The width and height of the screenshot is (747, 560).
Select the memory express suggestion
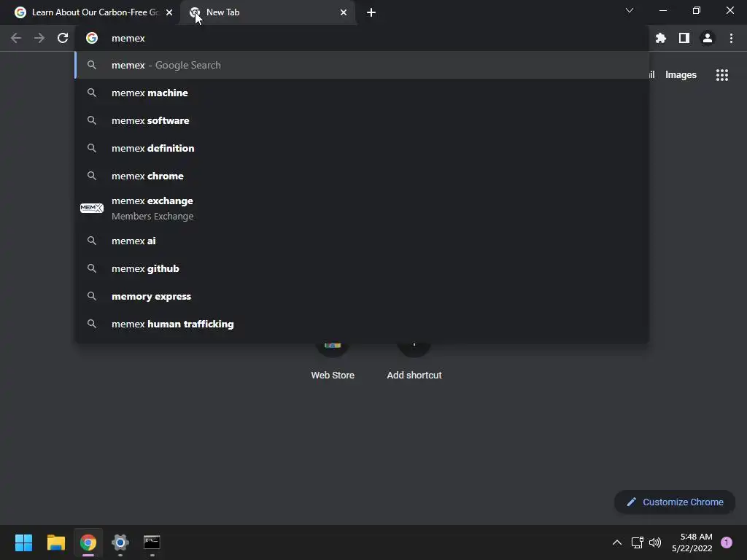(x=362, y=296)
